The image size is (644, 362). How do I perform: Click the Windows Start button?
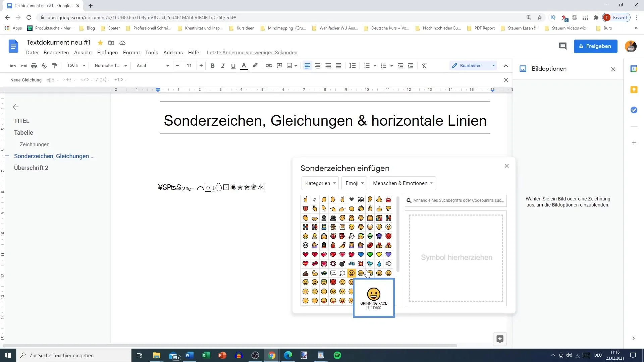pyautogui.click(x=8, y=355)
